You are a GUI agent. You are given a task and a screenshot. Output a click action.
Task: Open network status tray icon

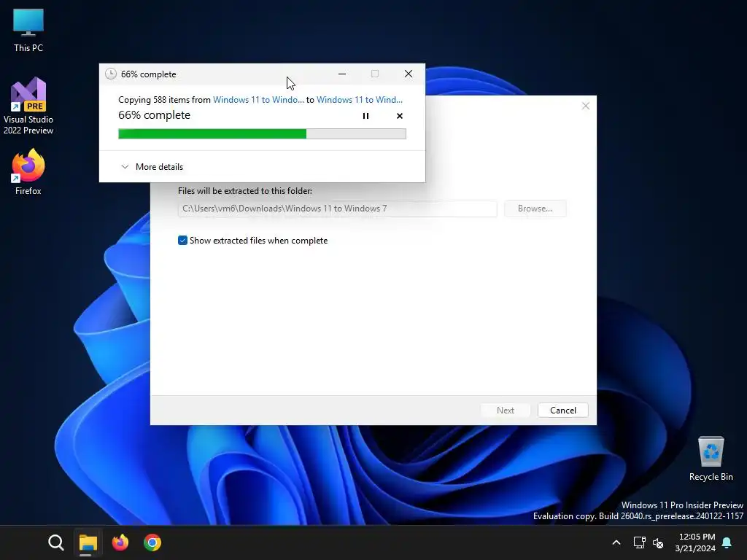tap(639, 542)
